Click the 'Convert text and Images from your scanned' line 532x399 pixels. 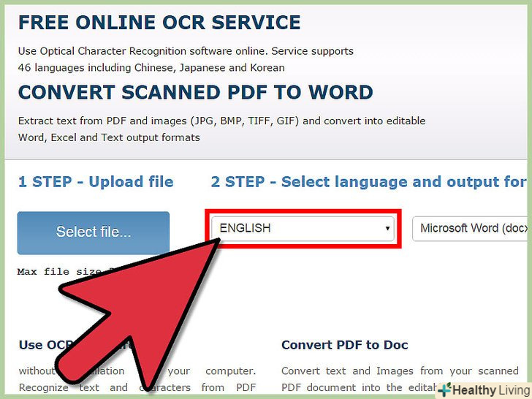pos(400,370)
